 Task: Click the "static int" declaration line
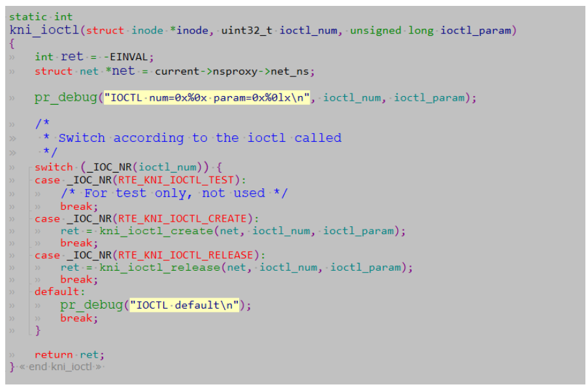click(x=41, y=17)
